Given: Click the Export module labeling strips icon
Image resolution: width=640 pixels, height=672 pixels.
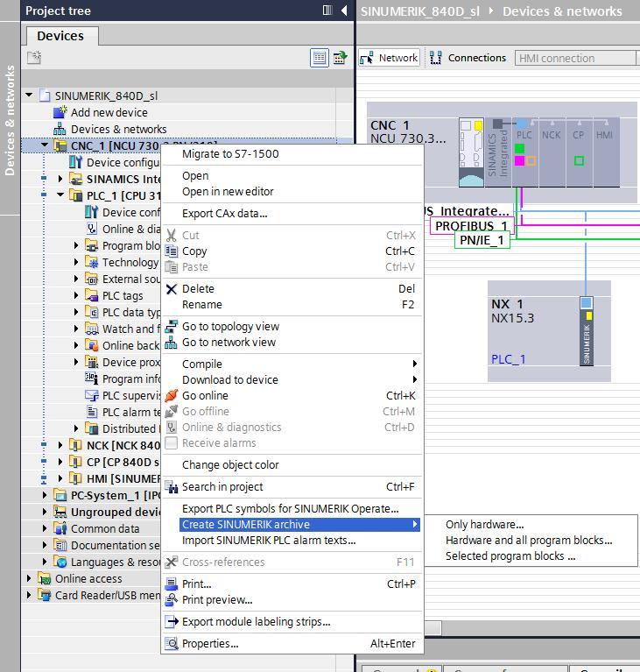Looking at the screenshot, I should click(x=172, y=621).
